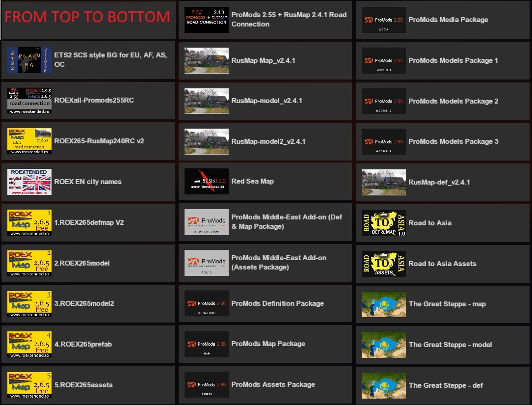Screen dimensions: 532x405
Task: Click the ETS2 Plain BG mod thumbnail
Action: pyautogui.click(x=29, y=60)
